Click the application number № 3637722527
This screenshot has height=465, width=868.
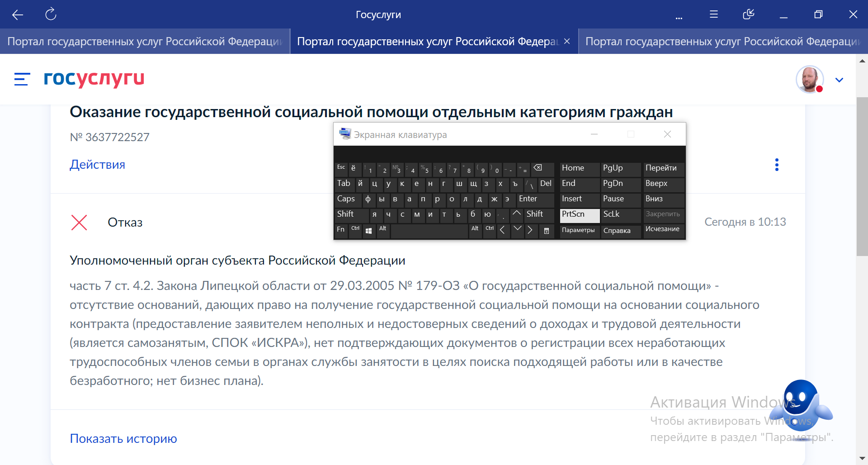tap(110, 137)
